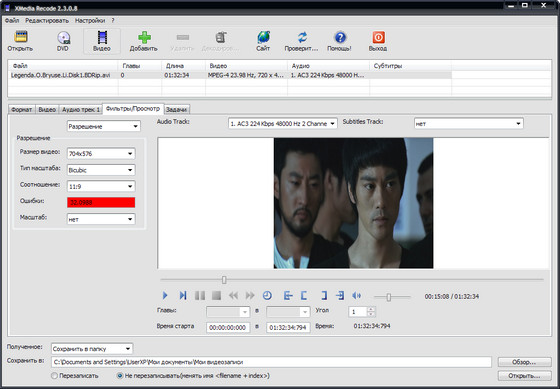Open the Редактировать menu

(x=47, y=21)
